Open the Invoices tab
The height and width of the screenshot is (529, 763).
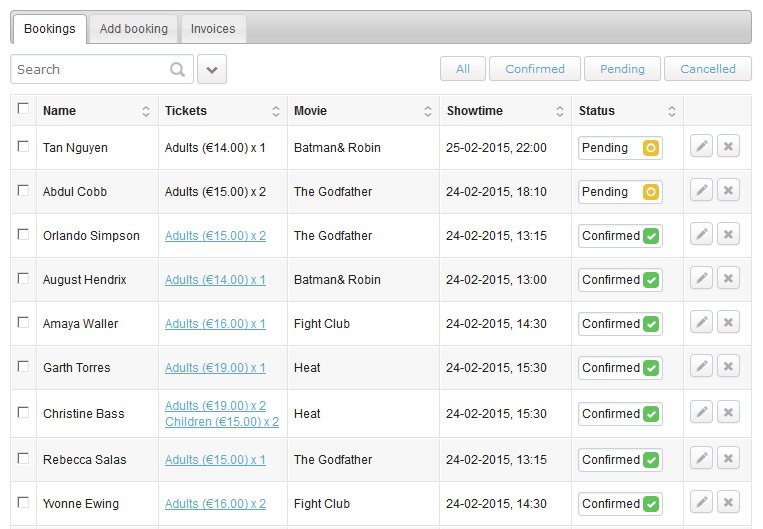pos(213,29)
